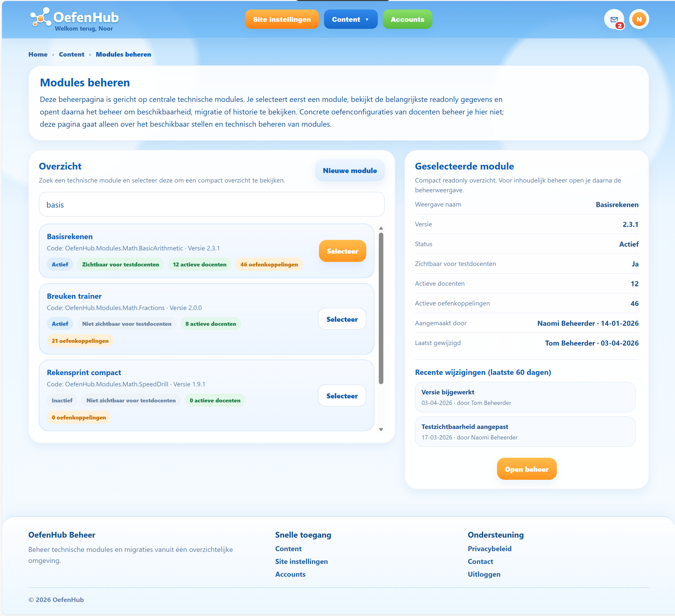
Task: Click Niet zichtbaar voor testdocenten badge on Breuken trainer
Action: [127, 324]
